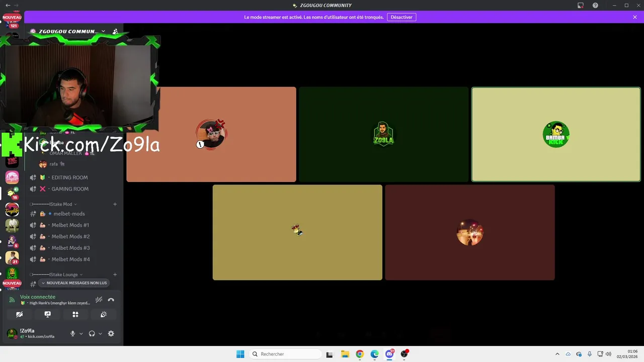Open Google Chrome from the taskbar

(x=360, y=354)
